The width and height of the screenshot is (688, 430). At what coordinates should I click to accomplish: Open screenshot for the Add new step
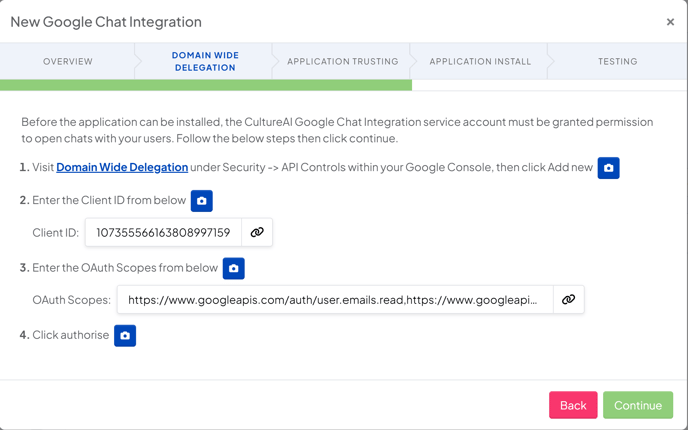coord(608,168)
